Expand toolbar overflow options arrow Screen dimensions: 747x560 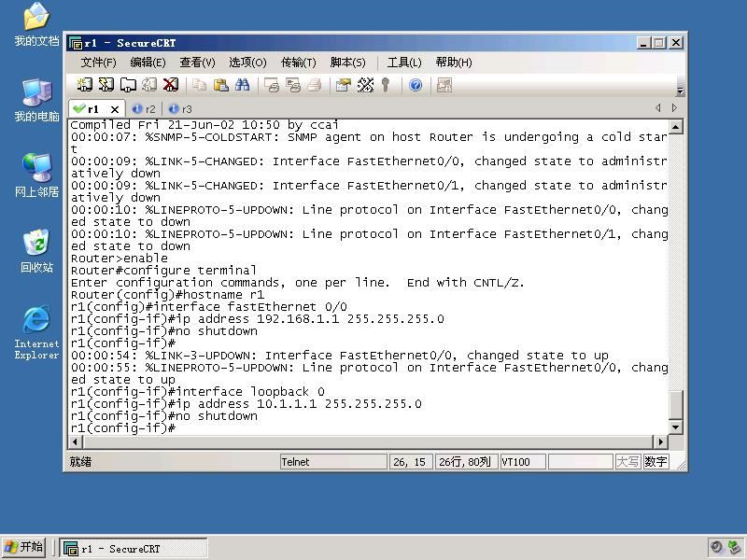681,91
